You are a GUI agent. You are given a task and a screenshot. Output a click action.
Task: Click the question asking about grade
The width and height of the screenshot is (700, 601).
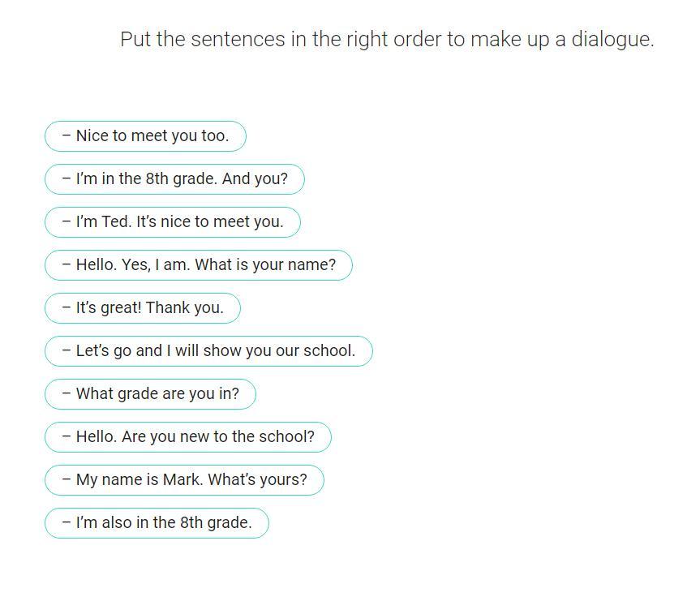pos(150,394)
